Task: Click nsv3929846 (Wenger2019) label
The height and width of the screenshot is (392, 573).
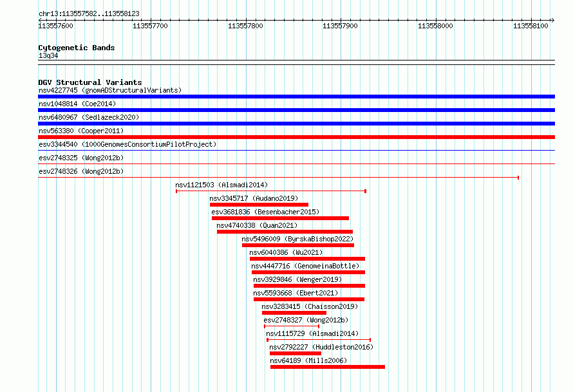Action: (x=297, y=279)
